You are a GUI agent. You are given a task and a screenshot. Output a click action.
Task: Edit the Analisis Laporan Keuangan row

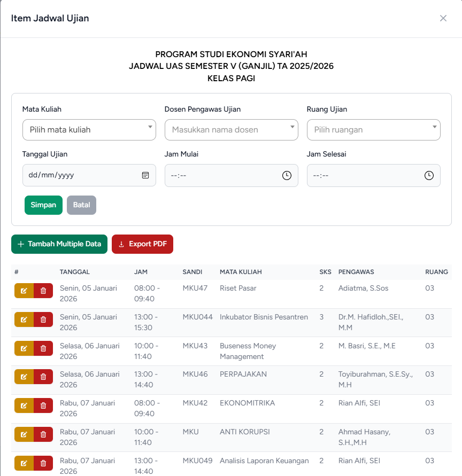coord(24,463)
